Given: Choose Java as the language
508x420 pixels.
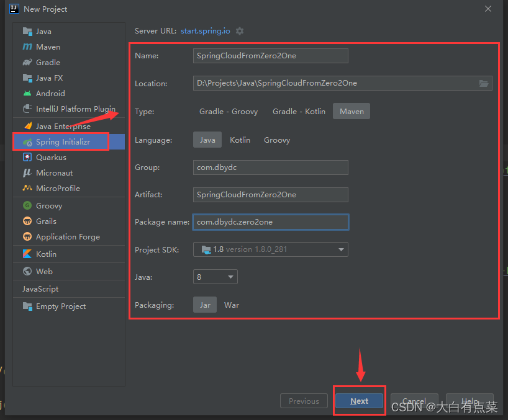Looking at the screenshot, I should click(207, 140).
